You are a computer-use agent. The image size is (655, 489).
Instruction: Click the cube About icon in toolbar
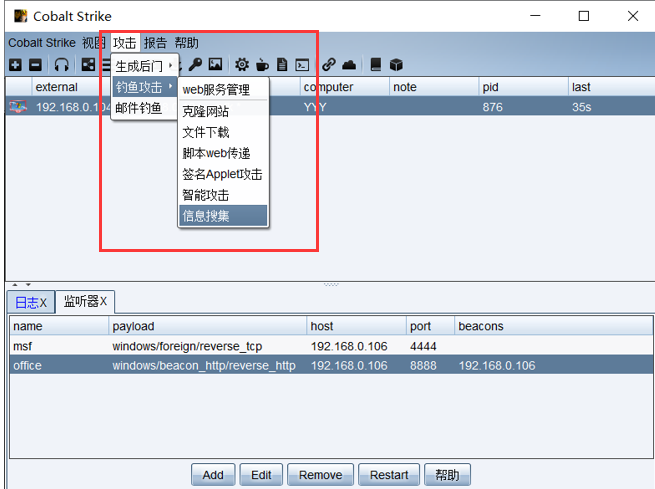pos(396,65)
